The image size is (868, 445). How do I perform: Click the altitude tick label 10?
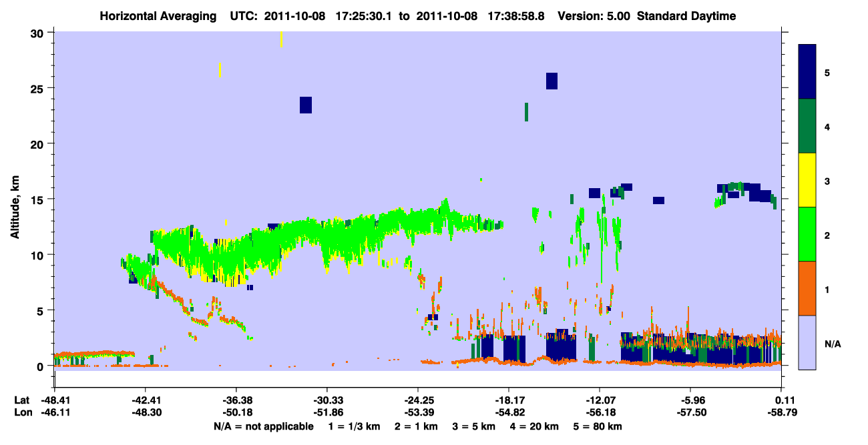coord(39,255)
